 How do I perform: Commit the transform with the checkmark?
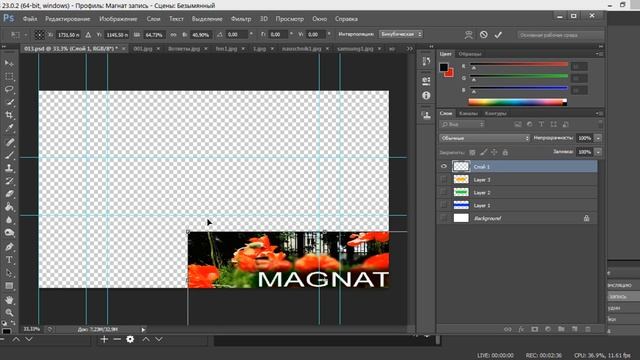pos(498,35)
